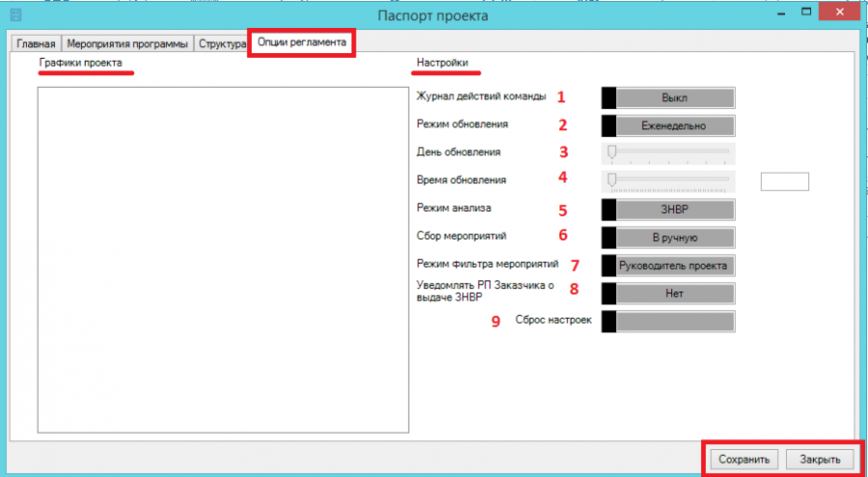Toggle Режим анализа switch showing ЗНВР
868x477 pixels.
tap(668, 210)
